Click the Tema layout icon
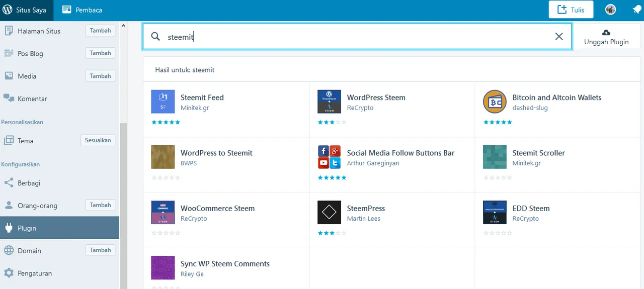Screen dimensions: 644x289 [x=9, y=141]
